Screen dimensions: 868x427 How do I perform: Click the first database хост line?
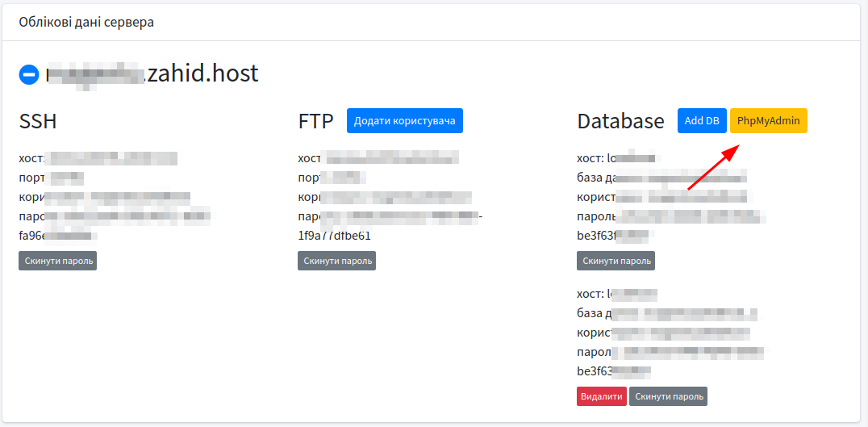coord(619,158)
